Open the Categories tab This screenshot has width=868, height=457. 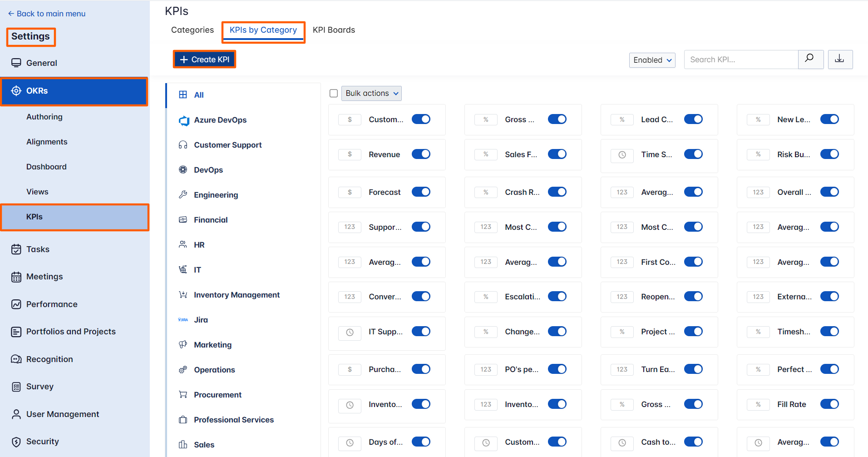pyautogui.click(x=192, y=30)
